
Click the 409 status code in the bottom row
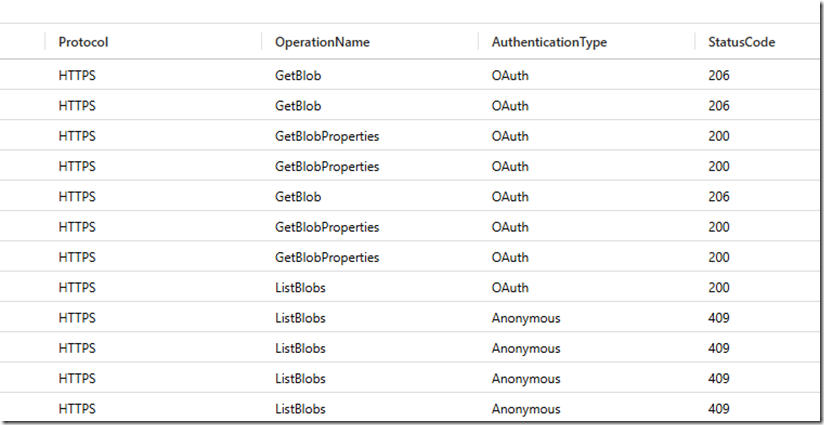718,409
